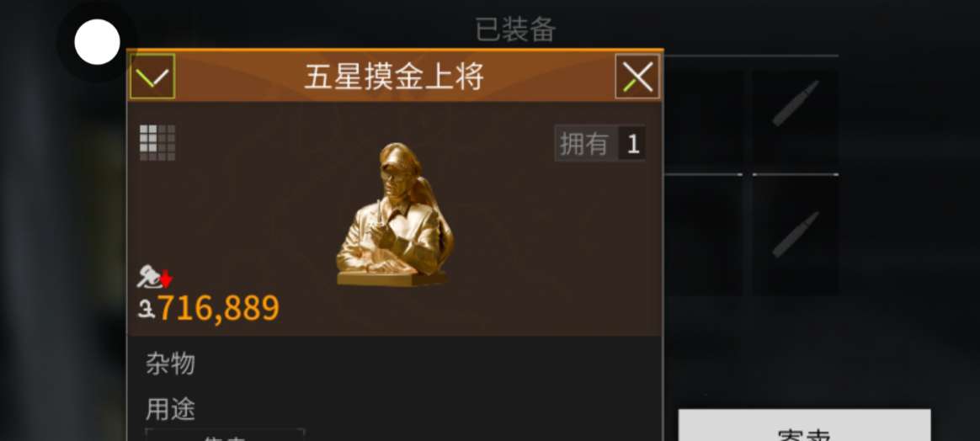Click the partially visible button under 用途
Screen dimensions: 980x441
click(225, 435)
